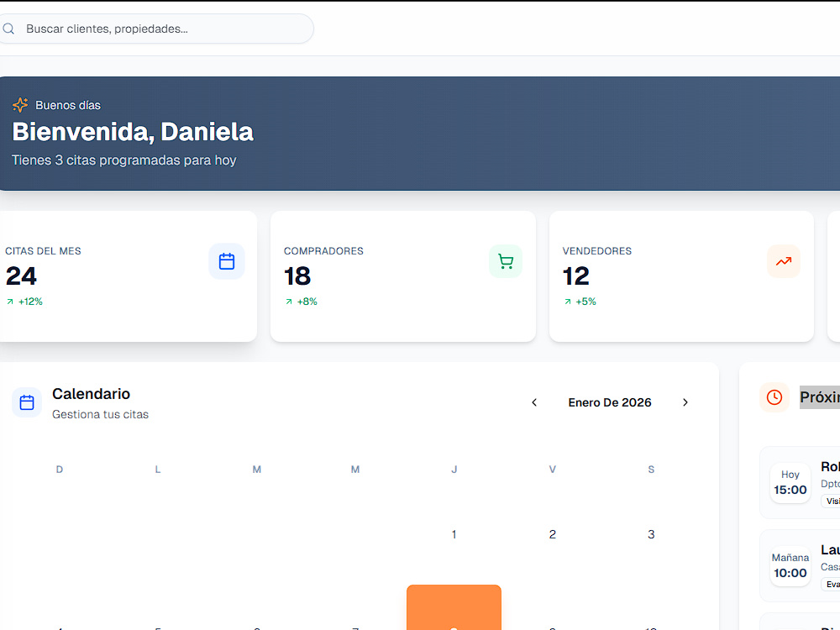Screen dimensions: 840x630
Task: Click the clock icon in the Próximas panel
Action: (x=774, y=397)
